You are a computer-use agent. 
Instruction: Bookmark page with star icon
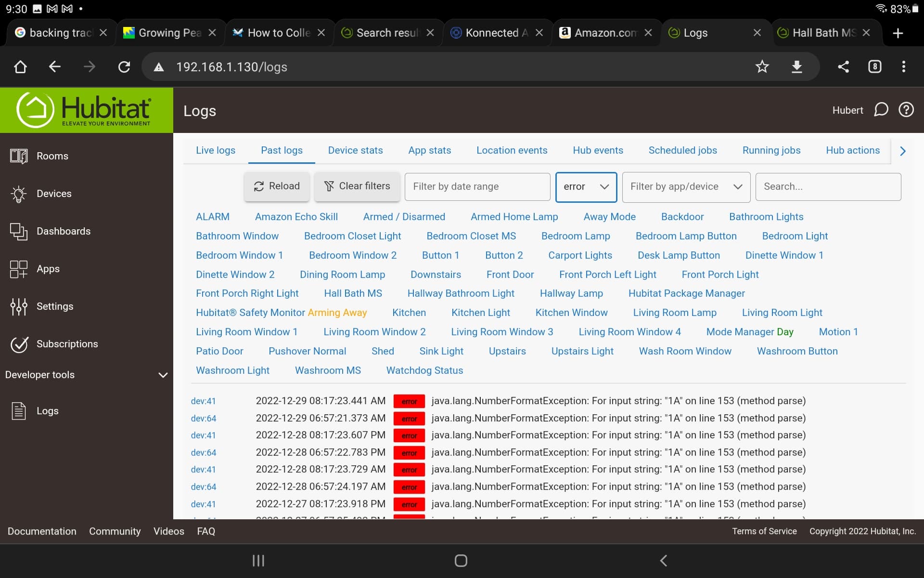tap(762, 66)
